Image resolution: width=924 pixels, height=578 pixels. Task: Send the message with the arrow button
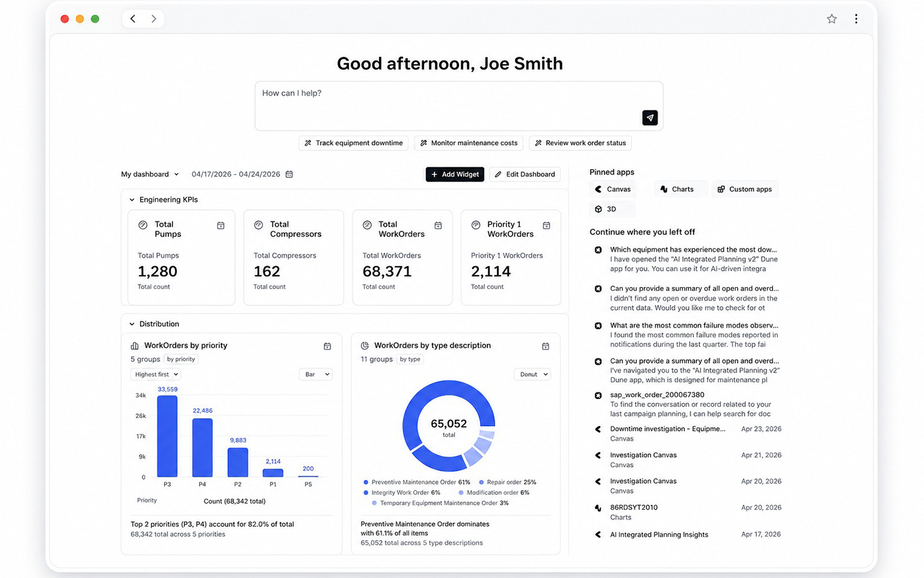649,117
